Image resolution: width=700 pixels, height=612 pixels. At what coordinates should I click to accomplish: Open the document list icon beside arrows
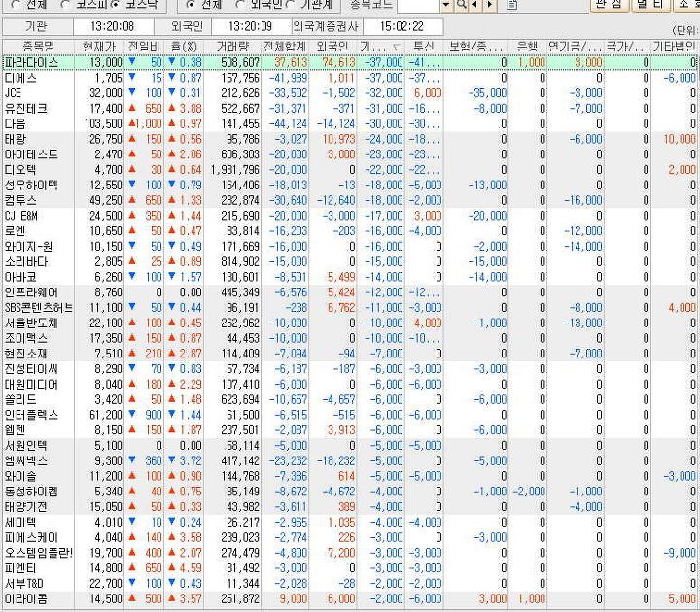512,5
